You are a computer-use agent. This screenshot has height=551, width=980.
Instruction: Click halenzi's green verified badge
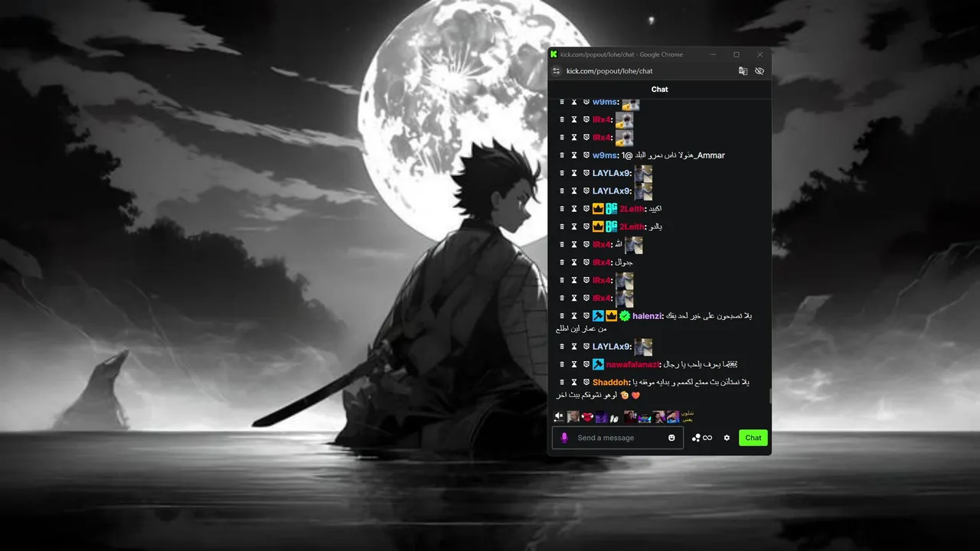pos(625,316)
